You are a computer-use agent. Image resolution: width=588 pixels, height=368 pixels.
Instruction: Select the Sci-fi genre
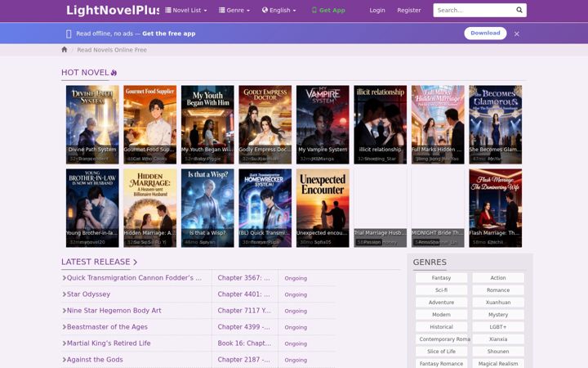[x=441, y=289]
